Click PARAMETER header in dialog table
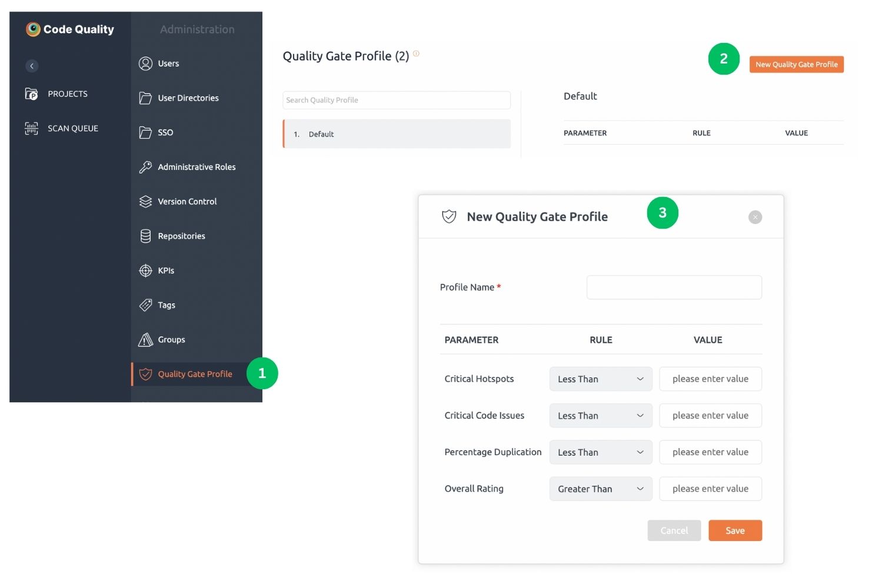 pos(471,340)
